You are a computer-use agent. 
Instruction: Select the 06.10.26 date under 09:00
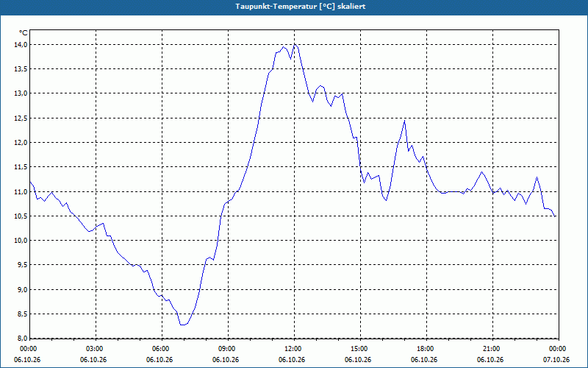[226, 360]
